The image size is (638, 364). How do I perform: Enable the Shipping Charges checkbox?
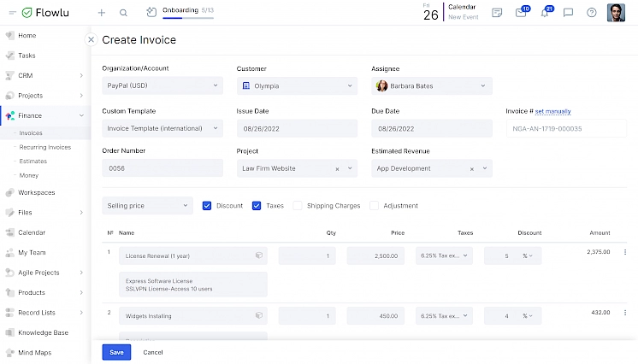click(298, 206)
